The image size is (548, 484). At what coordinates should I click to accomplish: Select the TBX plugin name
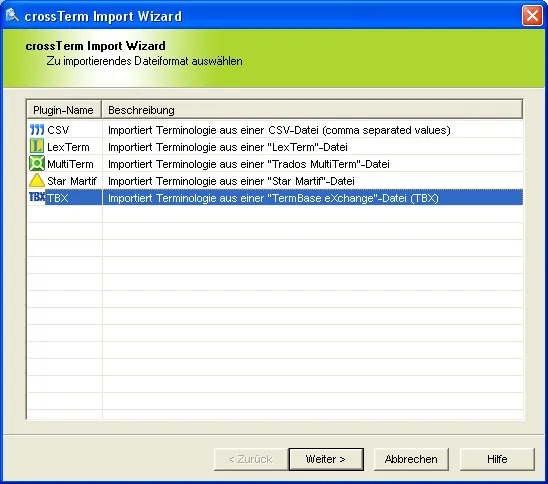pyautogui.click(x=58, y=198)
